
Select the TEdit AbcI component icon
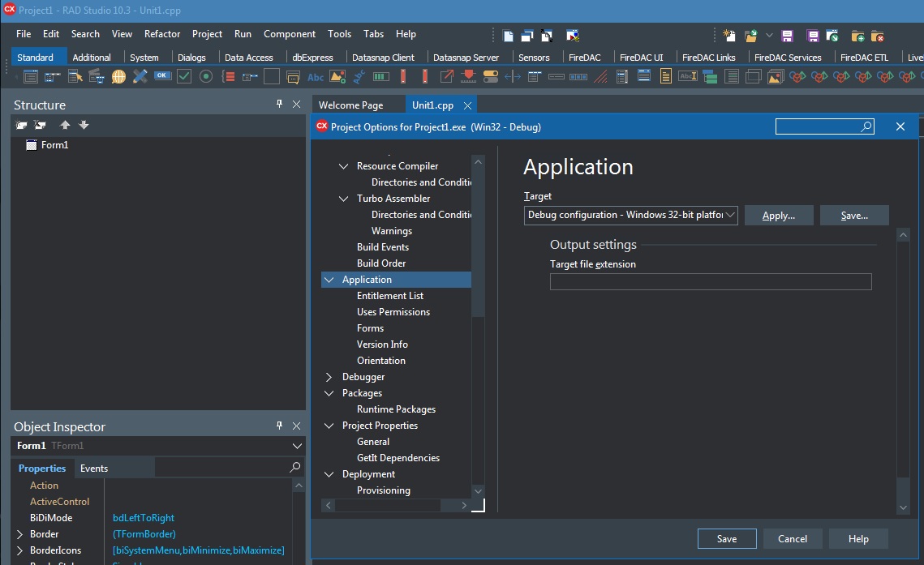pyautogui.click(x=688, y=76)
